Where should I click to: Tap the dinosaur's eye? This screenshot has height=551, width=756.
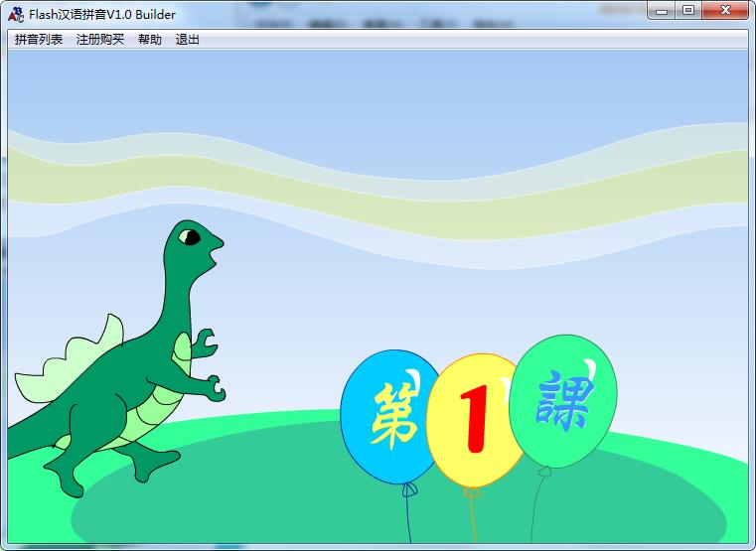click(193, 236)
